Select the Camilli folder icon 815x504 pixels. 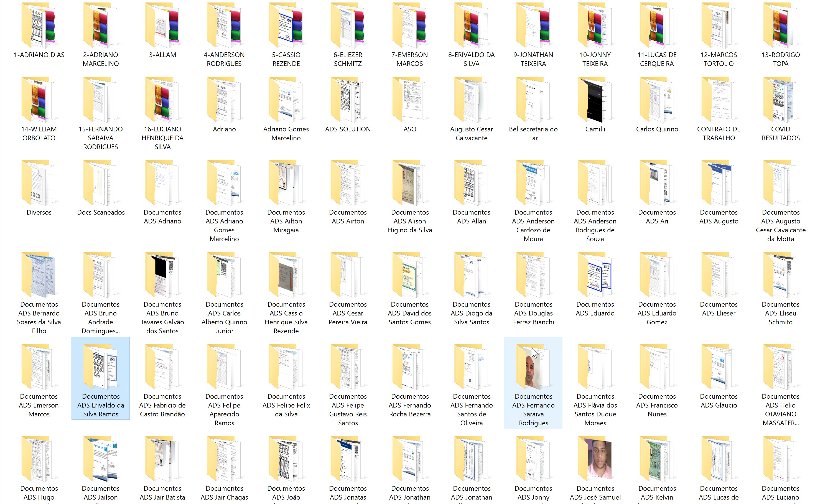click(595, 99)
